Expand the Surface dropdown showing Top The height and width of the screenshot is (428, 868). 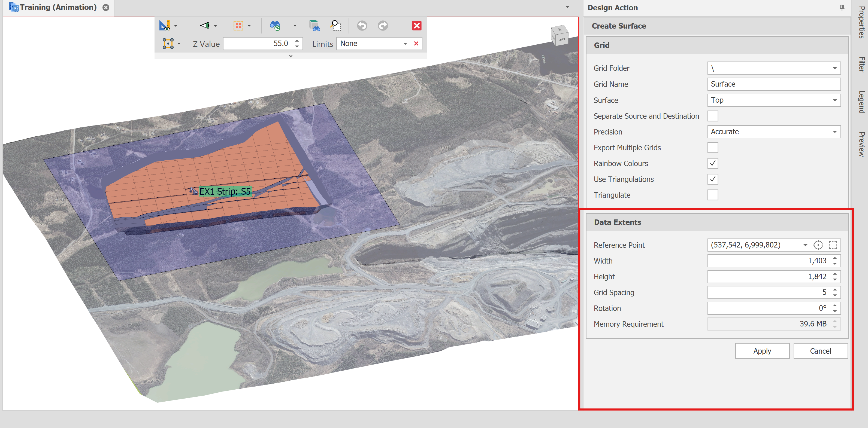click(x=774, y=100)
